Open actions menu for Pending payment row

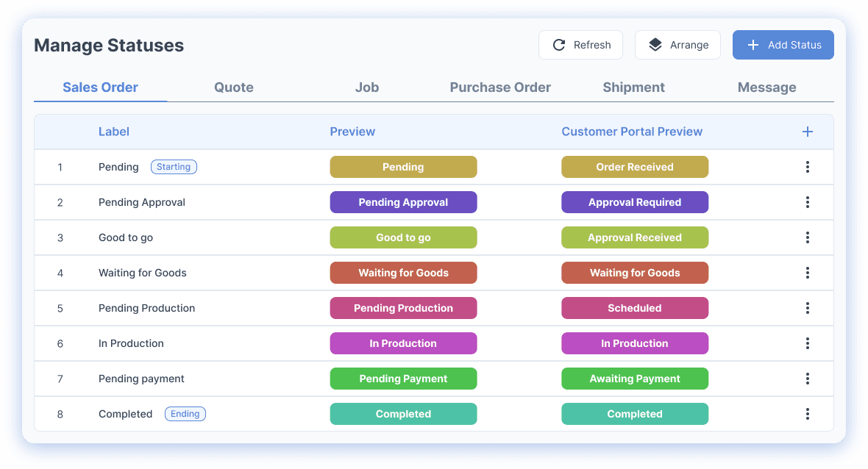pyautogui.click(x=807, y=379)
